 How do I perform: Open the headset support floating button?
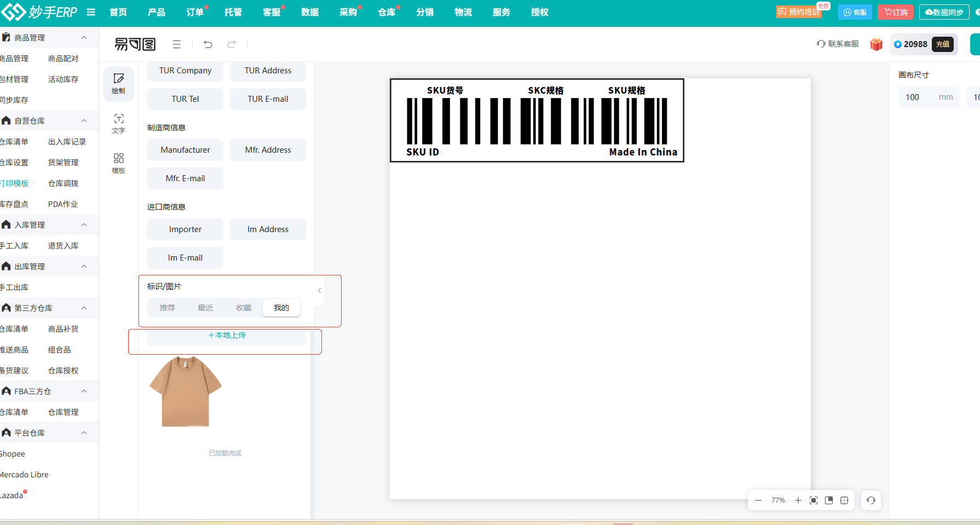[871, 500]
